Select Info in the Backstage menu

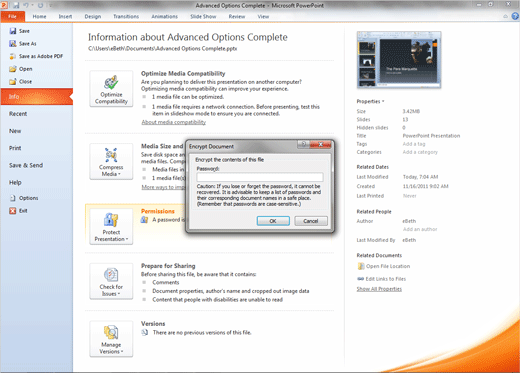click(36, 97)
